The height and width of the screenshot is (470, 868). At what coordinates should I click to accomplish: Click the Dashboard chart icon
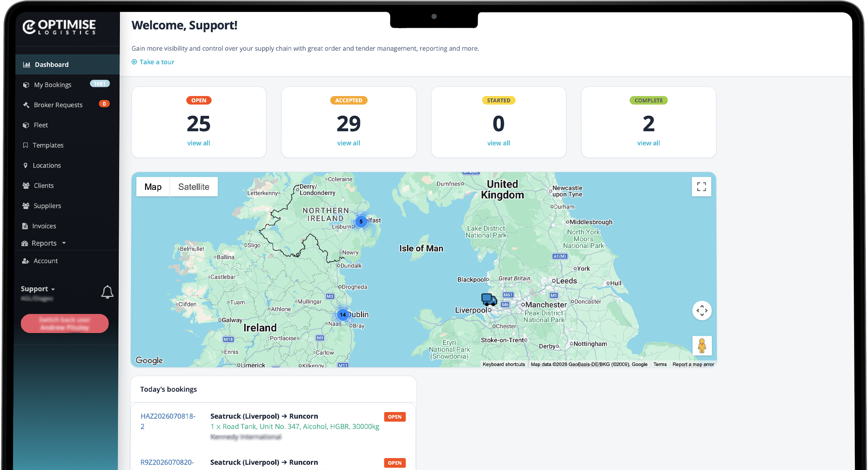pyautogui.click(x=27, y=64)
